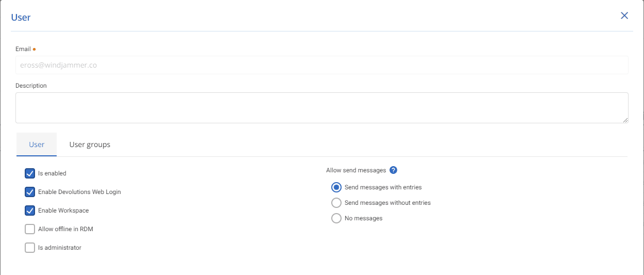Screen dimensions: 644x275
Task: Click the help icon beside Allow send messages
Action: (394, 170)
